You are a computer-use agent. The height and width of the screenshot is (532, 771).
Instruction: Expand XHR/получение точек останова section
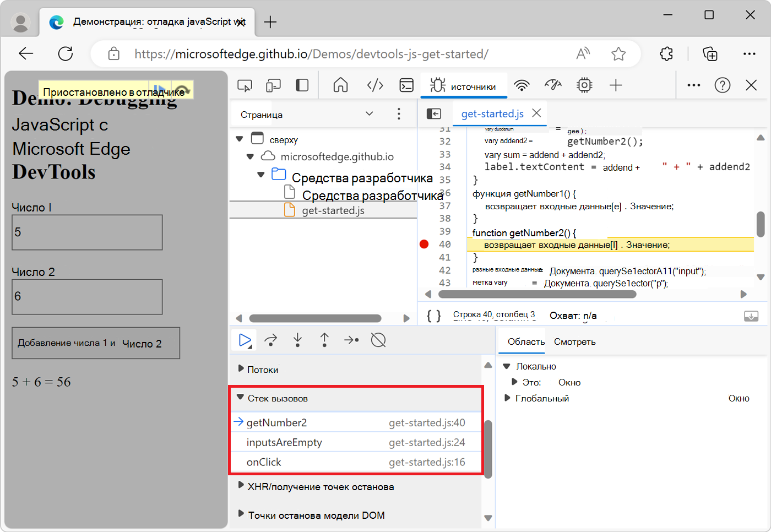pos(241,486)
